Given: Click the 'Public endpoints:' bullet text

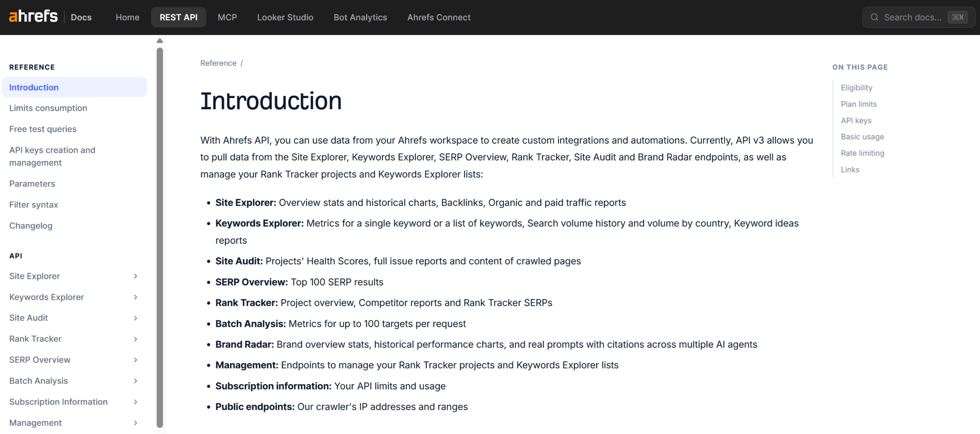Looking at the screenshot, I should click(x=255, y=407).
